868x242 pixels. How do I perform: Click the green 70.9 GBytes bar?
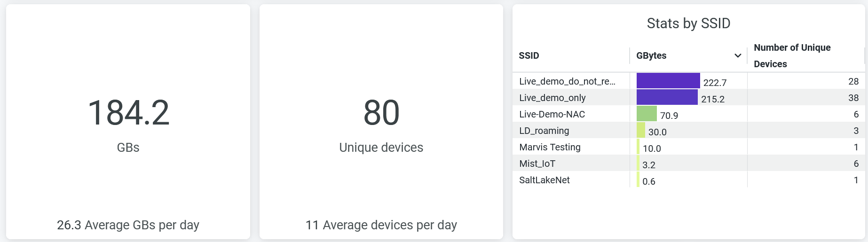click(x=647, y=114)
